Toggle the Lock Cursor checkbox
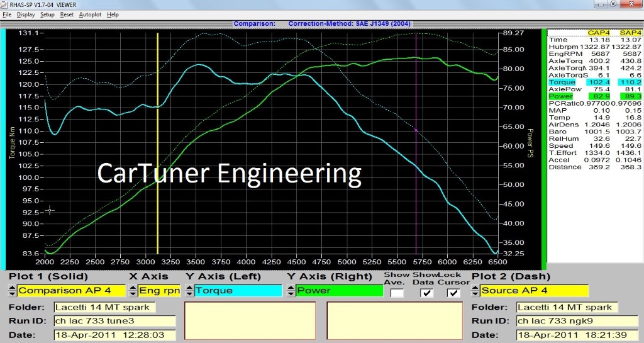Image resolution: width=644 pixels, height=343 pixels. pos(453,293)
